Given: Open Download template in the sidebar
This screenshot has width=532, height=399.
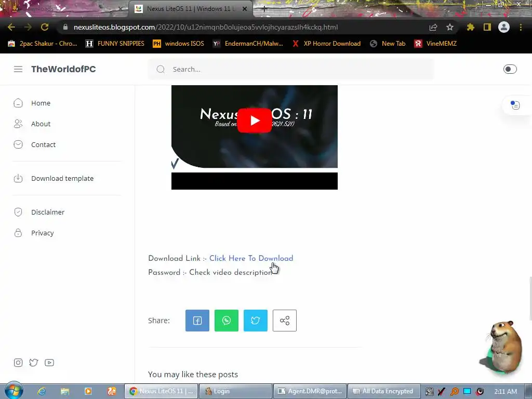Looking at the screenshot, I should (x=54, y=179).
